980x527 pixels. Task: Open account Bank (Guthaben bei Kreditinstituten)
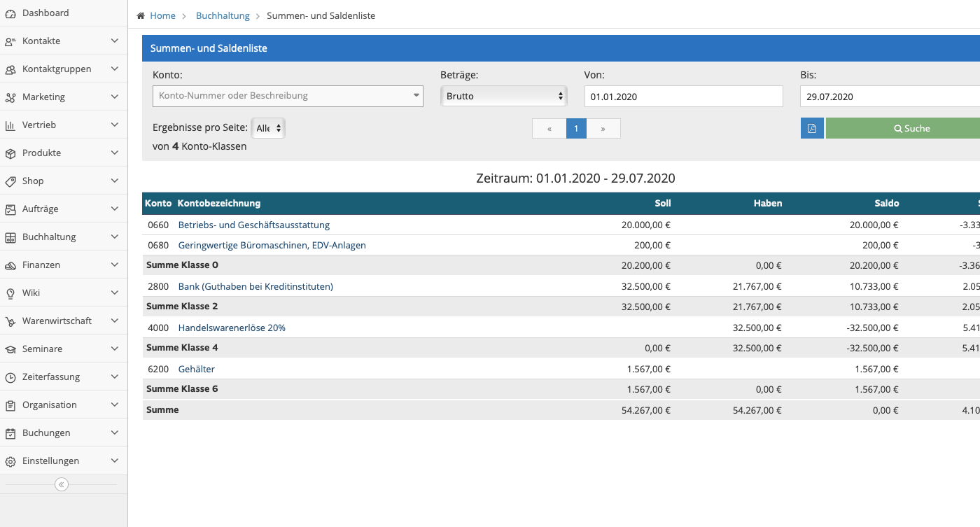click(255, 286)
